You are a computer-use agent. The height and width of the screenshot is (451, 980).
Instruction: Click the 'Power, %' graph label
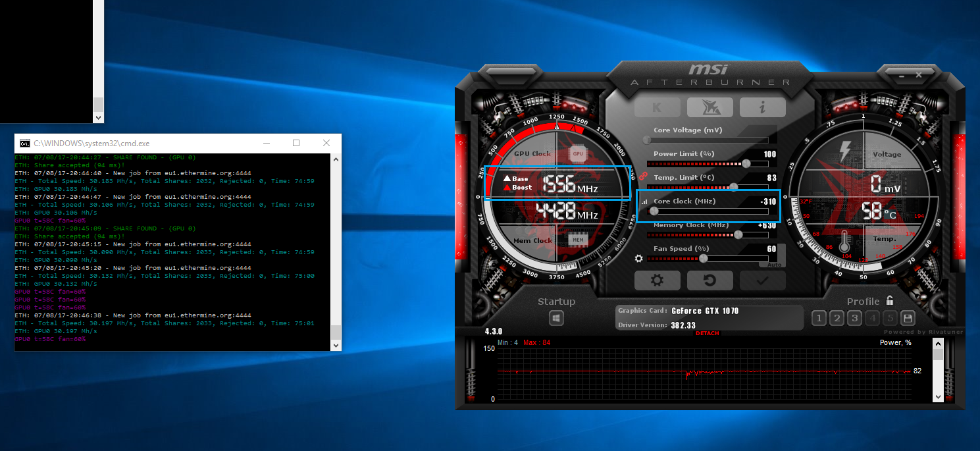tap(896, 343)
